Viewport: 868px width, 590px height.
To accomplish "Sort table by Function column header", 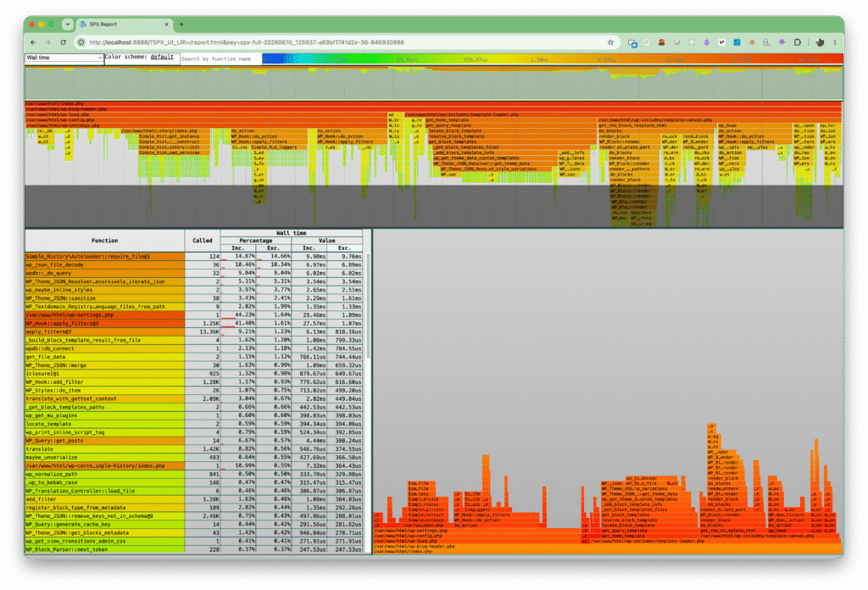I will pyautogui.click(x=104, y=241).
